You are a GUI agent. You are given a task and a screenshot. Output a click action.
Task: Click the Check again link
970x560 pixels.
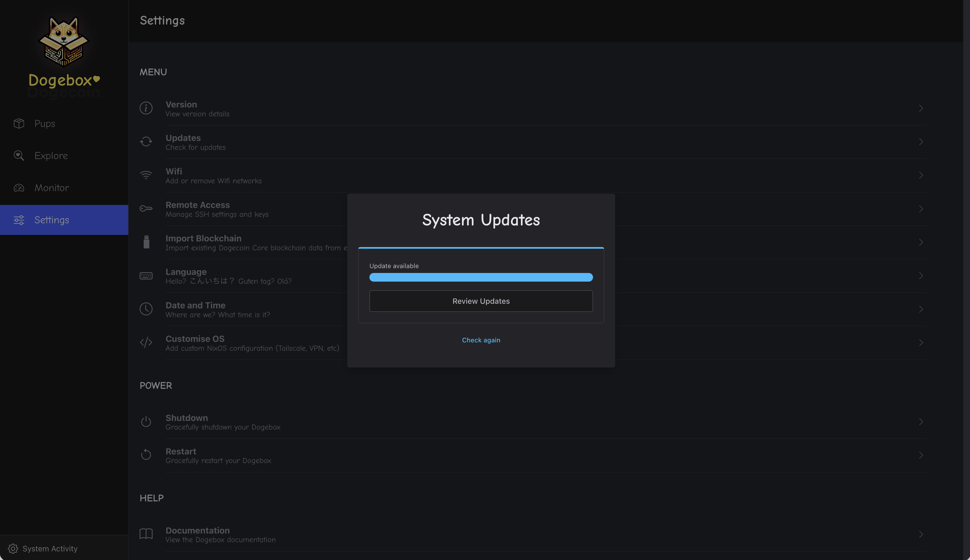tap(481, 340)
